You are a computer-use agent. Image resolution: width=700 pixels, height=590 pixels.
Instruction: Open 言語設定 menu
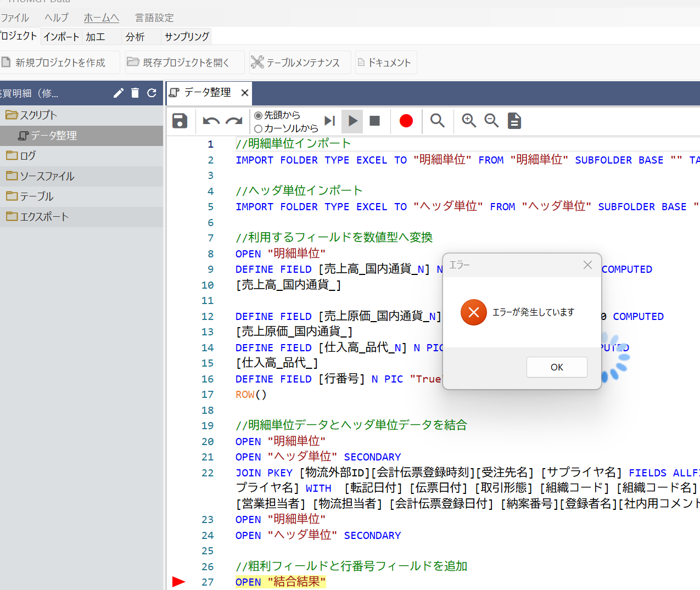[154, 18]
